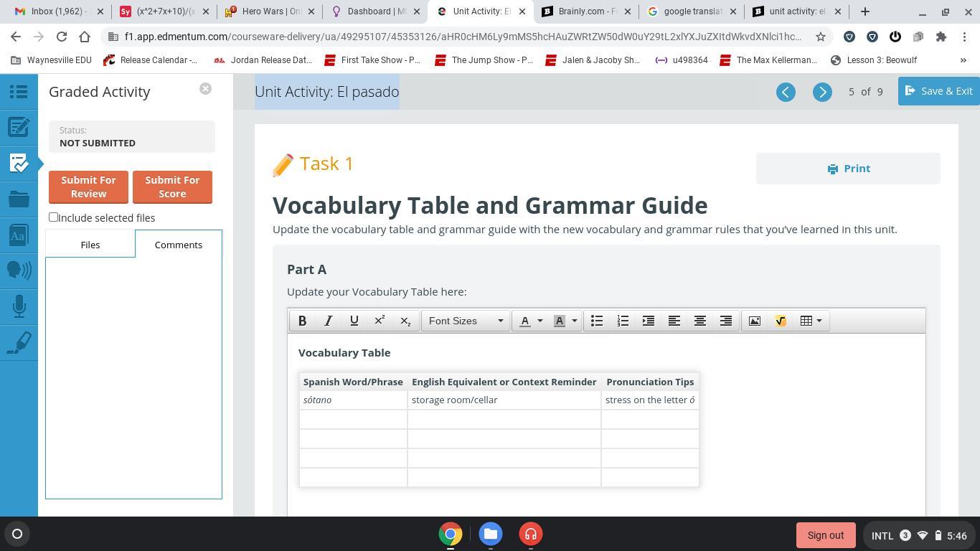Click the insert image icon
Screen dimensions: 980x551
(x=754, y=321)
